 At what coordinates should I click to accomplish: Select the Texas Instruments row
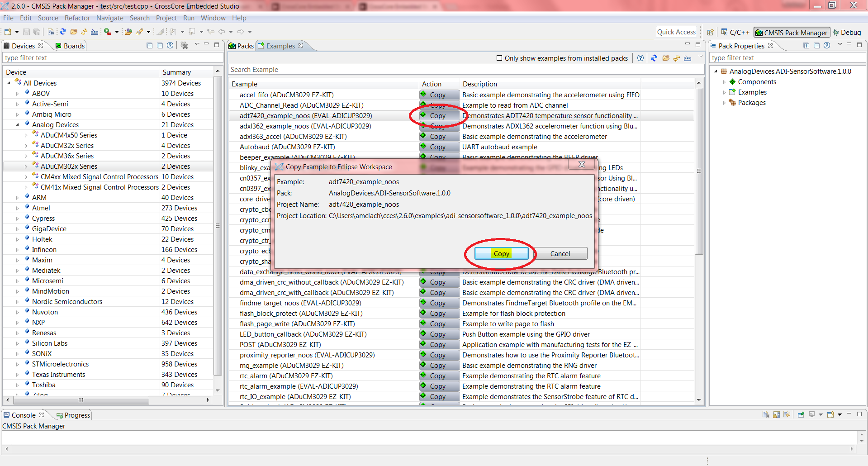coord(109,375)
